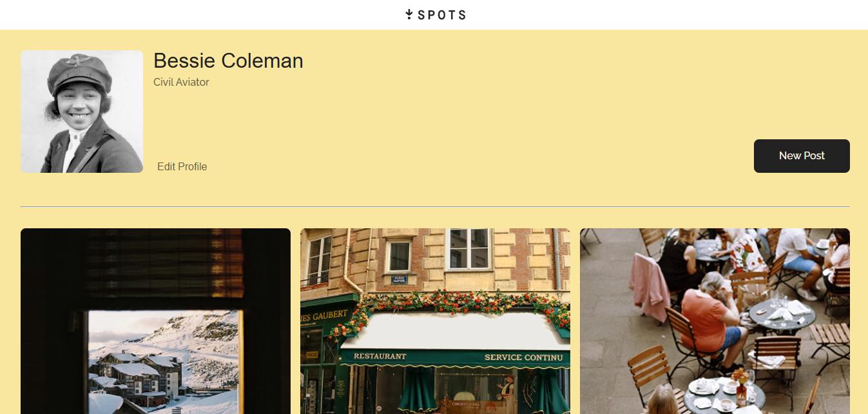Open the snowy mountain window photo card
The image size is (868, 414).
point(155,321)
